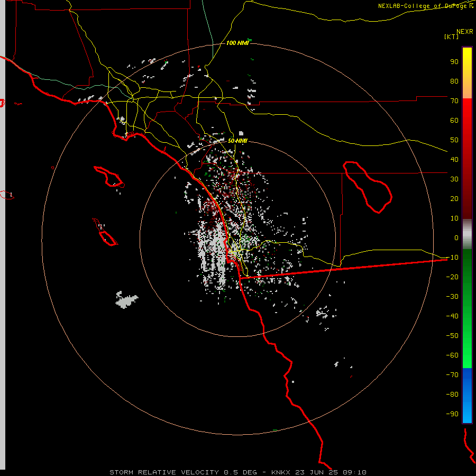This screenshot has width=476, height=476.
Task: Click the -70 value on velocity scale
Action: [452, 375]
